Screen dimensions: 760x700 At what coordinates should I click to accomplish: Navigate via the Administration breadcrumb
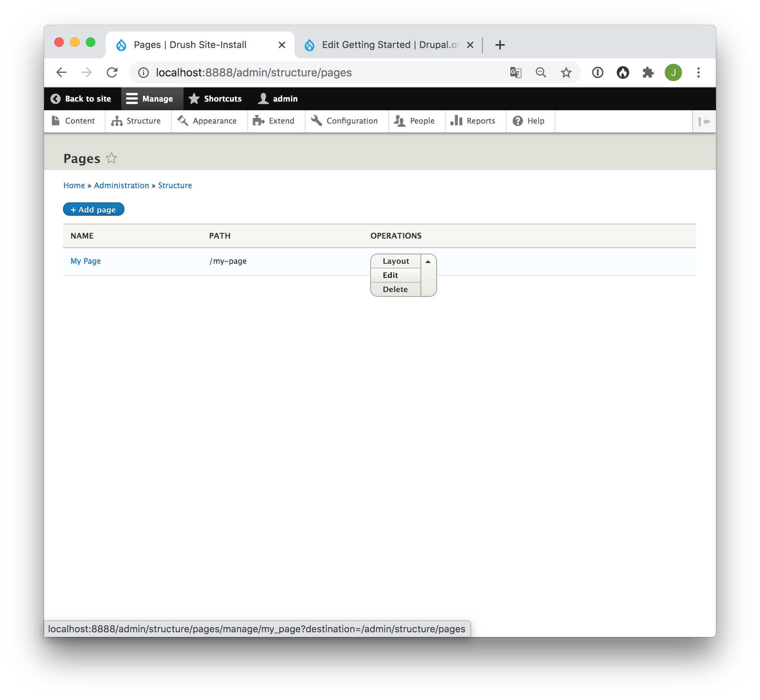121,185
